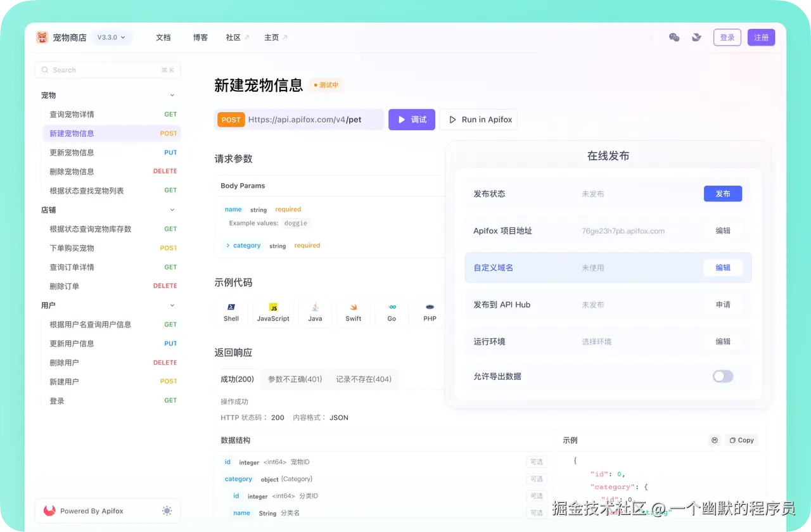Copy the example JSON response
Viewport: 811px width, 532px height.
(741, 440)
